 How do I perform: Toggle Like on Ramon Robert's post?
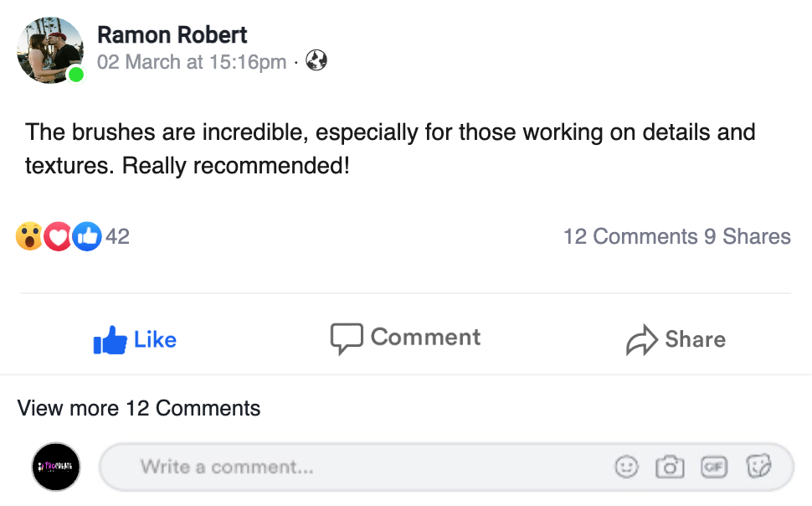[135, 339]
